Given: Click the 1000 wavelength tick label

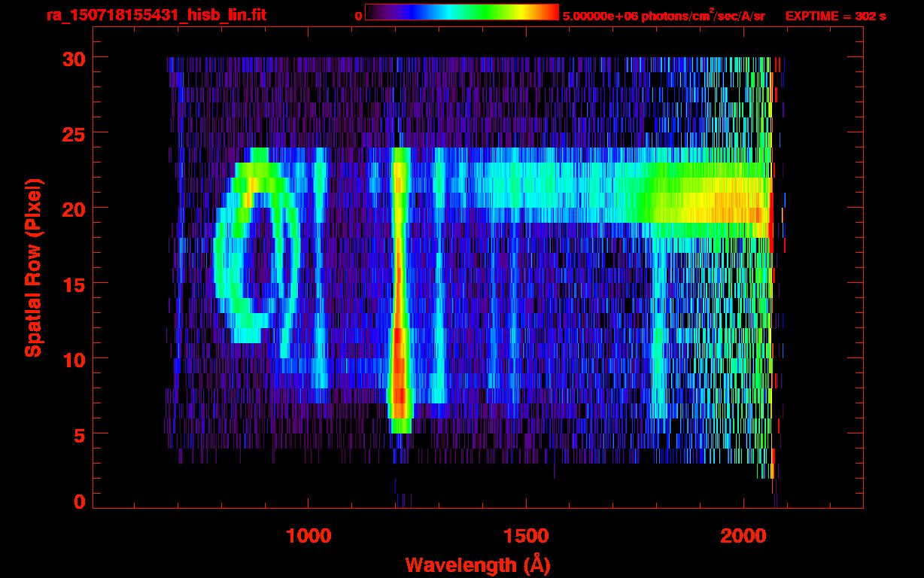Looking at the screenshot, I should [309, 536].
